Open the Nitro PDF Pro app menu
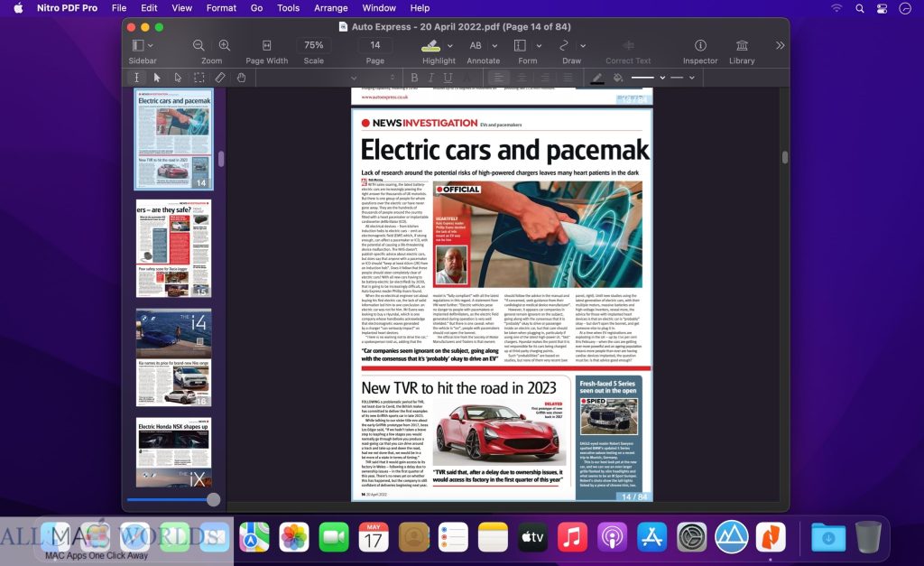The image size is (924, 566). pyautogui.click(x=67, y=8)
